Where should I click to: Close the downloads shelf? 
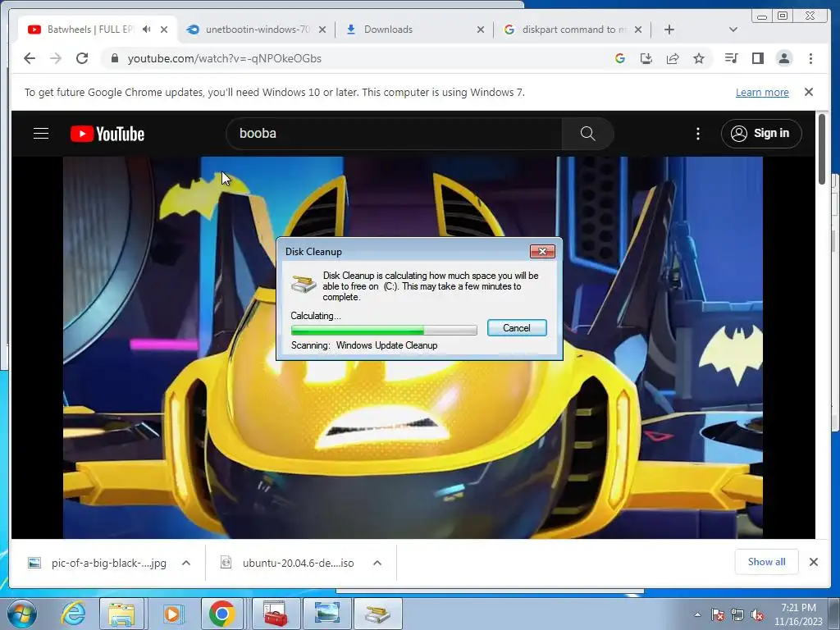(x=813, y=562)
